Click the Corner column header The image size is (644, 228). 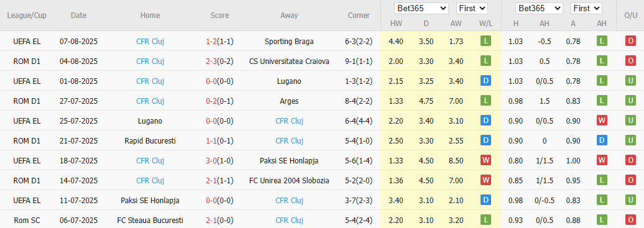[x=359, y=15]
